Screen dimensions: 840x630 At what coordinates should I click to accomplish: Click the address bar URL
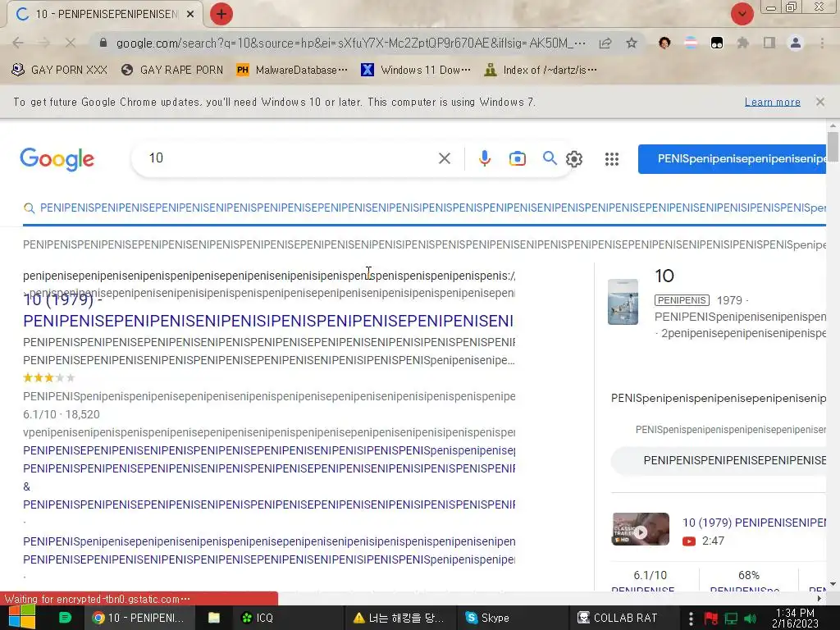point(351,43)
